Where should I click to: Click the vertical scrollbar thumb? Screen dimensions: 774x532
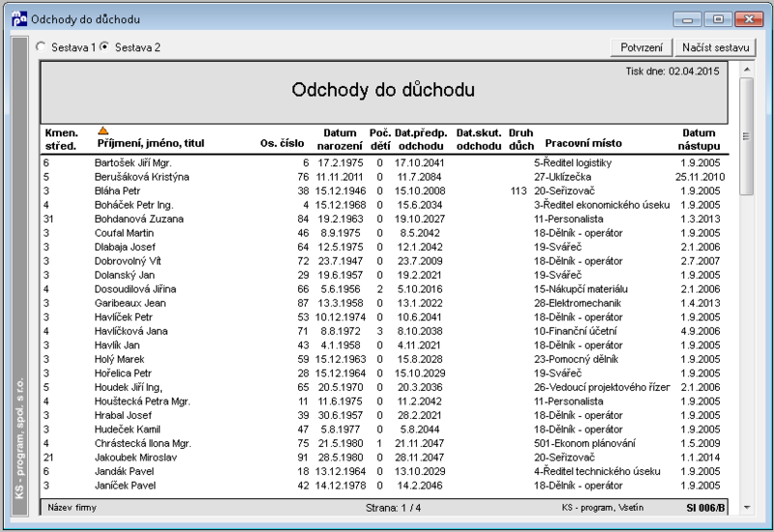click(x=746, y=135)
